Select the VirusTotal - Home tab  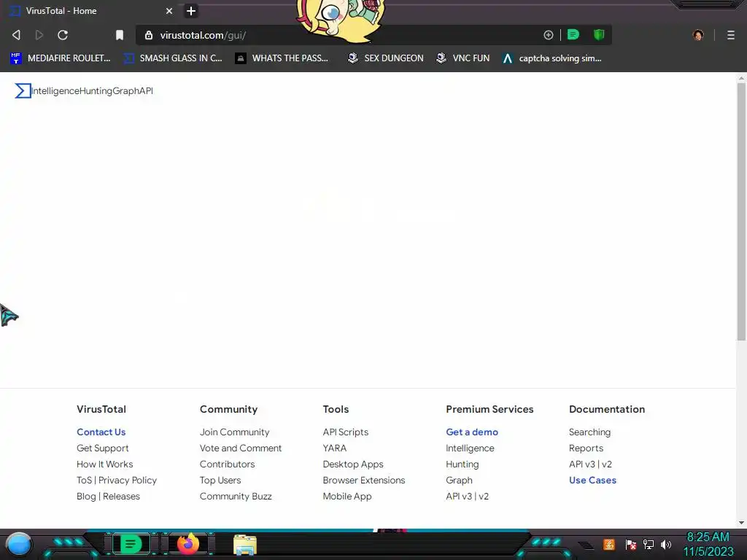pos(90,10)
